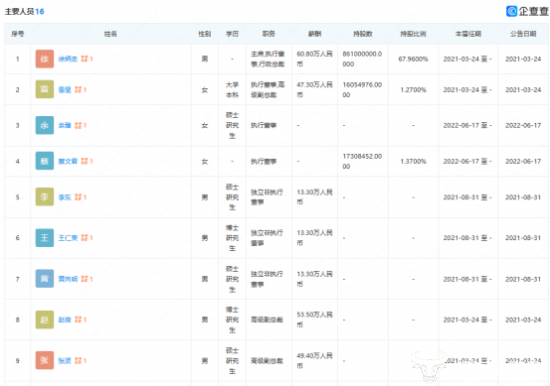This screenshot has width=550, height=386.
Task: Click the 53.50万人民币 salary cell
Action: click(x=315, y=320)
